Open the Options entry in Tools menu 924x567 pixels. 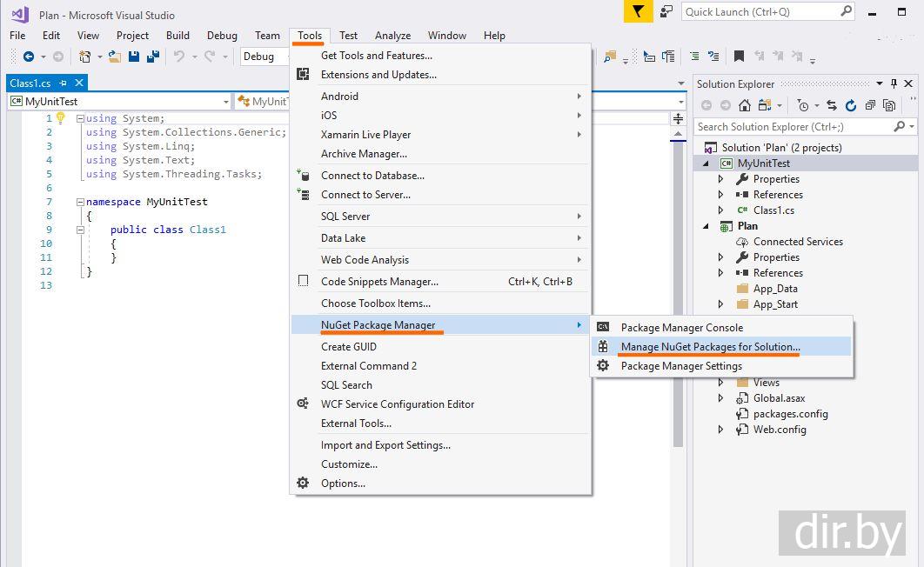point(343,484)
